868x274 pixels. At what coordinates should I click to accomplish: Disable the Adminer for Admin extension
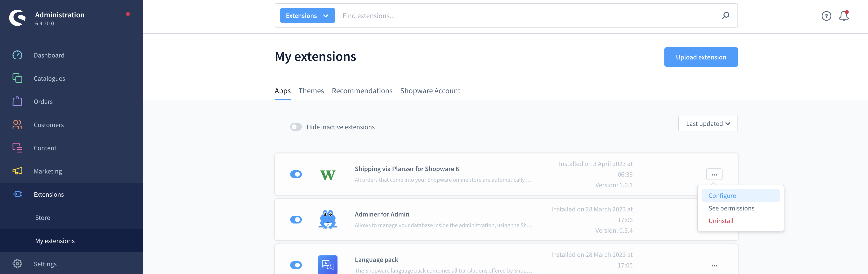(x=296, y=219)
